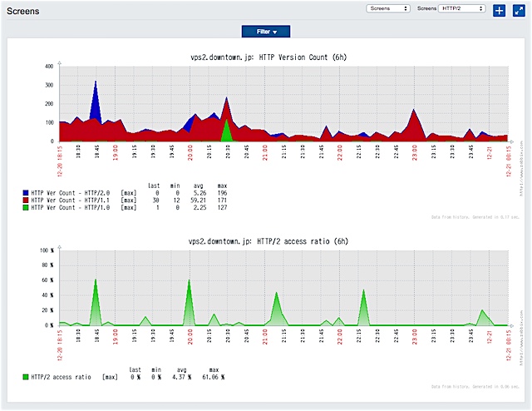Click the 19:00 time label under top graph
This screenshot has width=532, height=411.
[x=115, y=152]
